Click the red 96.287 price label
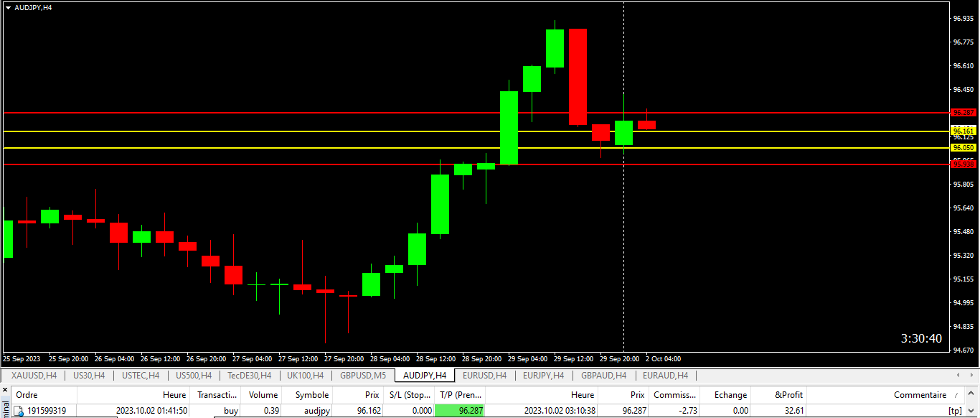The width and height of the screenshot is (980, 418). 963,113
